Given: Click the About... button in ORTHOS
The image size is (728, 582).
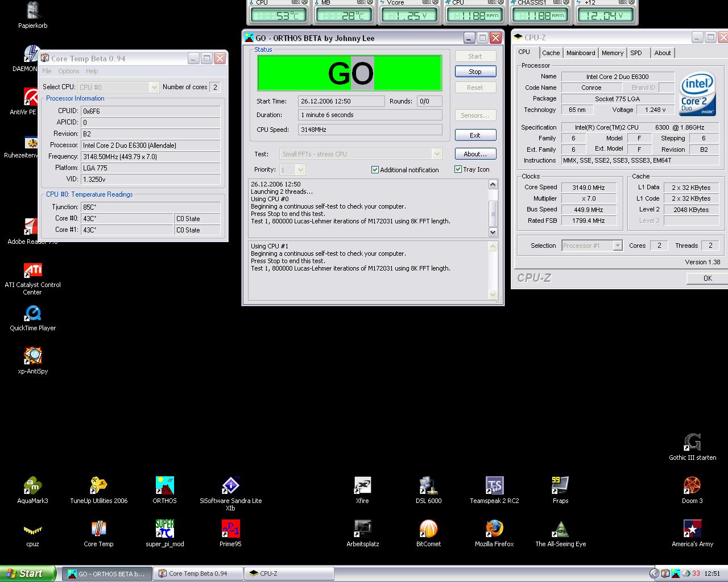Looking at the screenshot, I should pos(475,154).
